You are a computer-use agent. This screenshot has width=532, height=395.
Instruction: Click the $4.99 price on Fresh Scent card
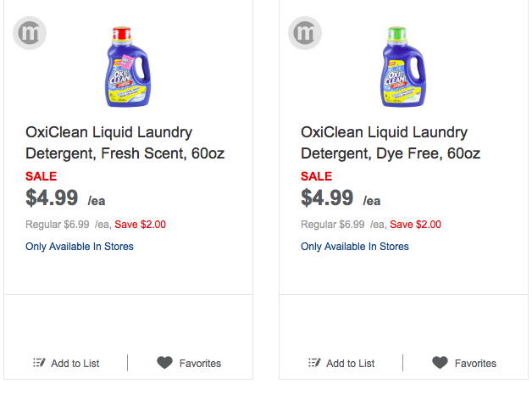(52, 198)
